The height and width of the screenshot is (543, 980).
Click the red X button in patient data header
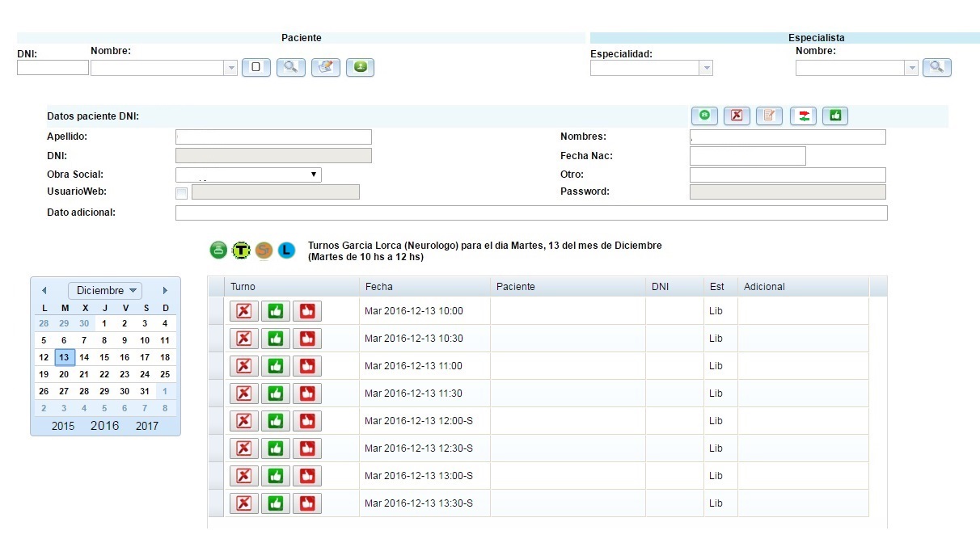[x=737, y=116]
